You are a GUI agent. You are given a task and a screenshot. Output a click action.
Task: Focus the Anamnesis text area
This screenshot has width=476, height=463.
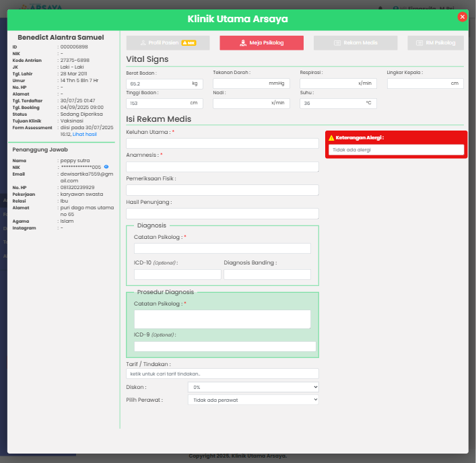coord(222,166)
